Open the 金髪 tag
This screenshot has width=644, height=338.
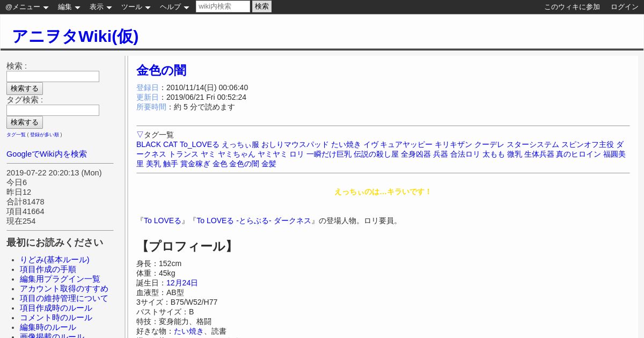(269, 164)
